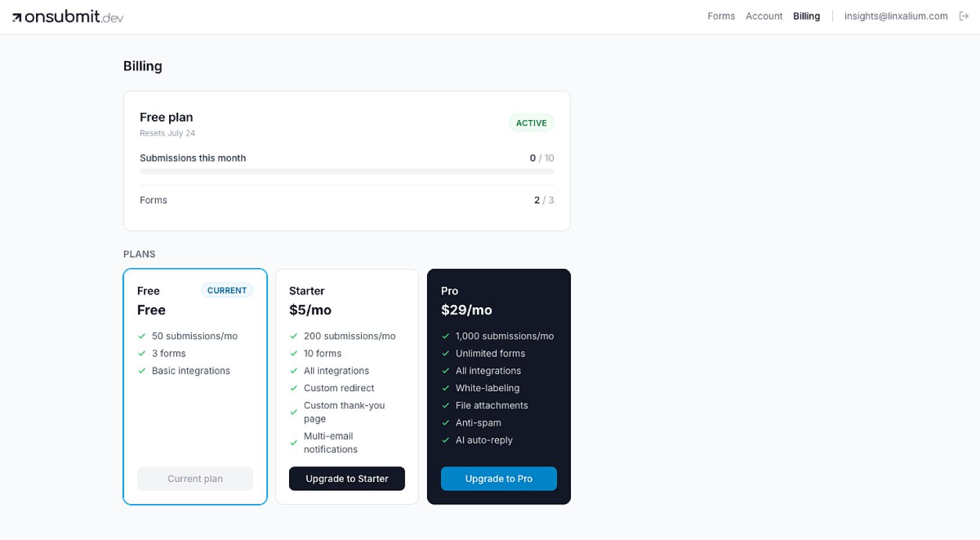Click the insights@linxalium.com account email

tap(896, 16)
